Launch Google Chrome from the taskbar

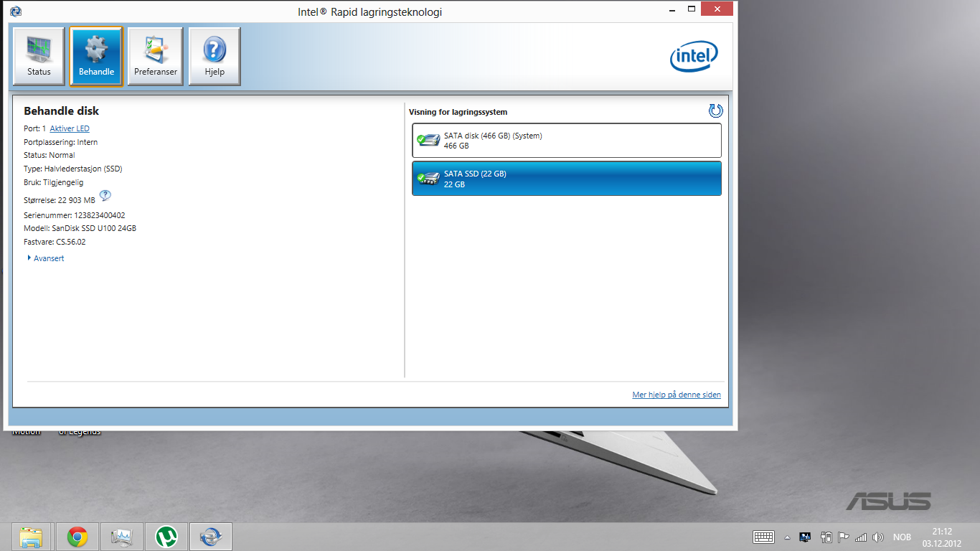tap(77, 537)
